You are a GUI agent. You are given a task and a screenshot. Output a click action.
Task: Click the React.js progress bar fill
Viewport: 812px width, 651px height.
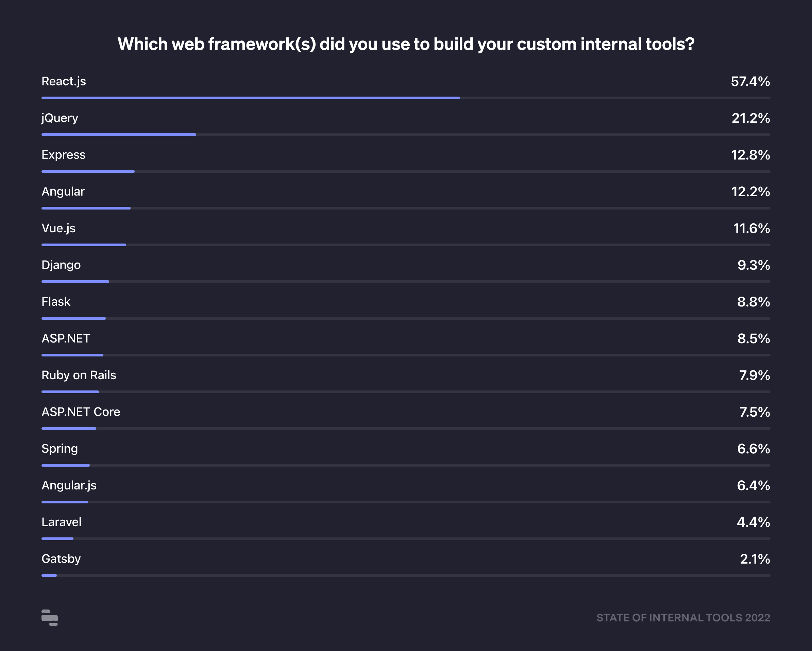(x=251, y=98)
